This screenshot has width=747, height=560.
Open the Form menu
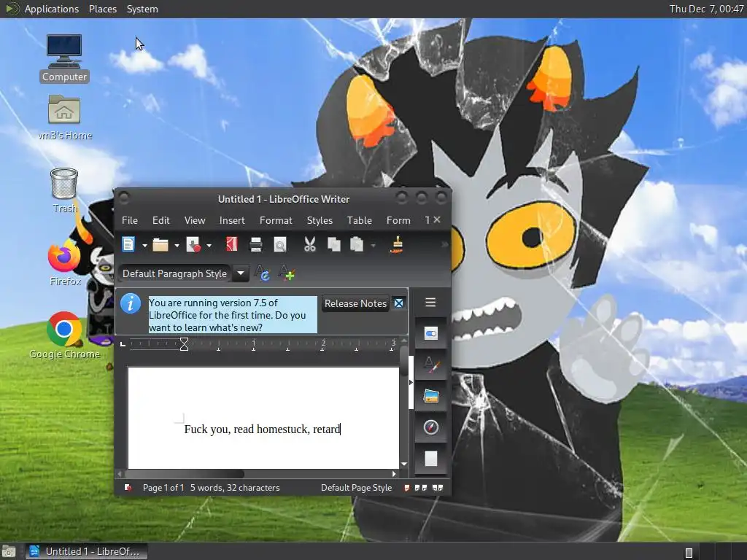[398, 220]
